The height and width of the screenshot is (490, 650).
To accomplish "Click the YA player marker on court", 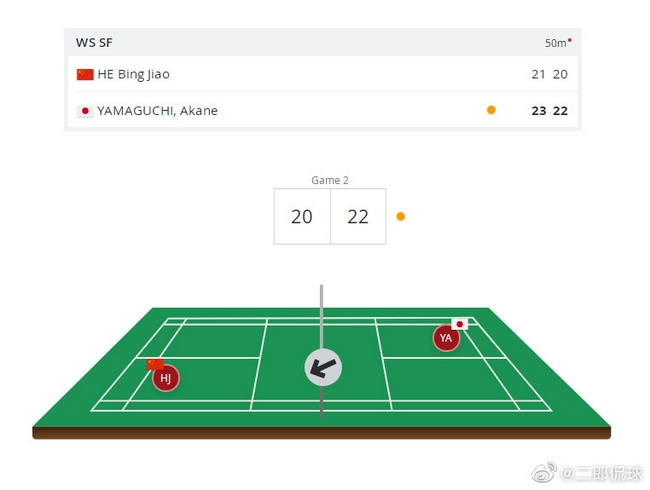I will pyautogui.click(x=446, y=338).
